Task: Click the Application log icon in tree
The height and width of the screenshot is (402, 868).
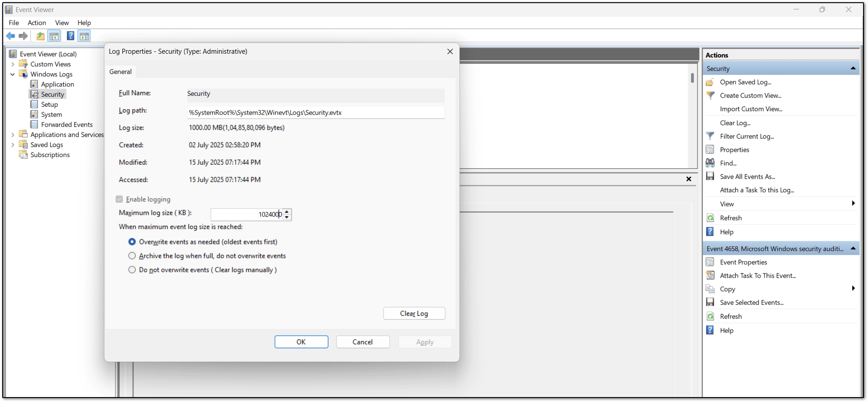Action: tap(34, 84)
